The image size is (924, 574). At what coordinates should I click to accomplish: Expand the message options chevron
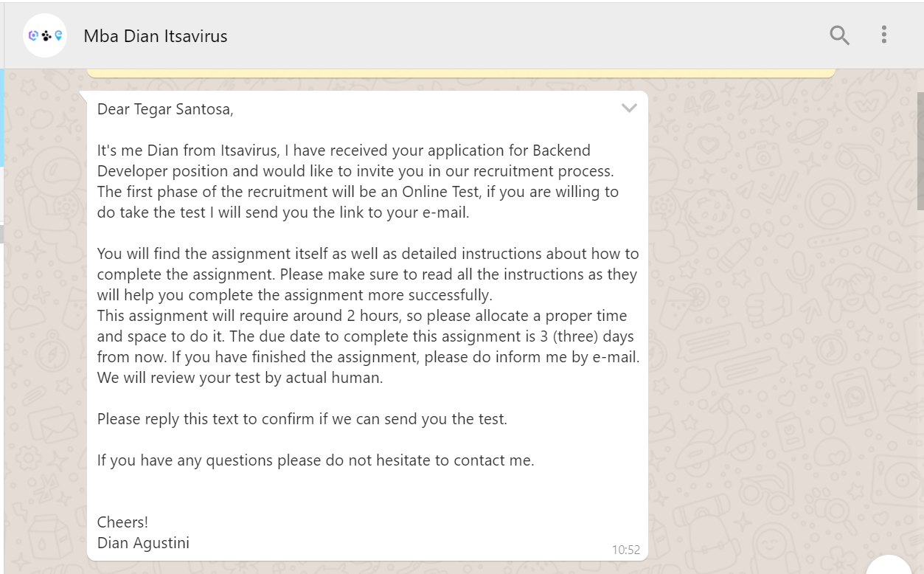click(x=628, y=108)
